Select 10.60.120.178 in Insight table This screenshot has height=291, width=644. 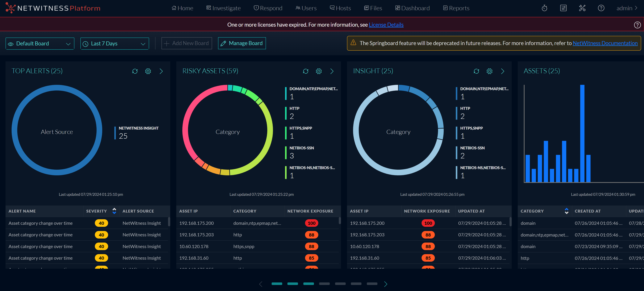364,246
